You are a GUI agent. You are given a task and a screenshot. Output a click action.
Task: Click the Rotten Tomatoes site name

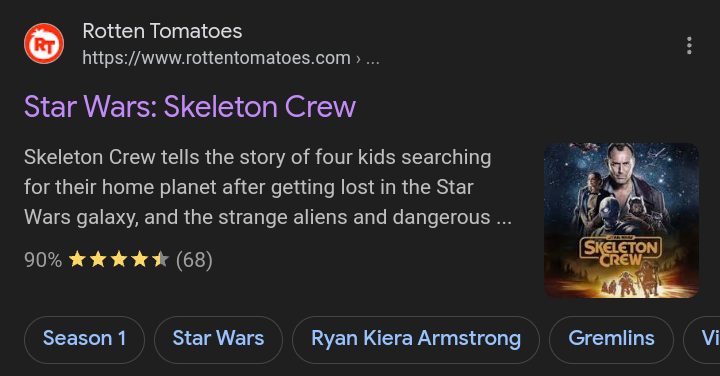[162, 31]
